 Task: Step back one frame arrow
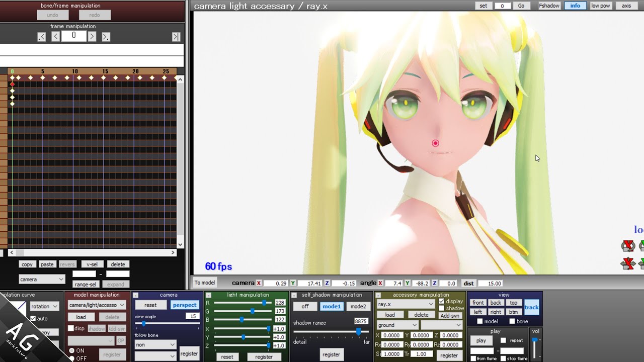pyautogui.click(x=56, y=37)
